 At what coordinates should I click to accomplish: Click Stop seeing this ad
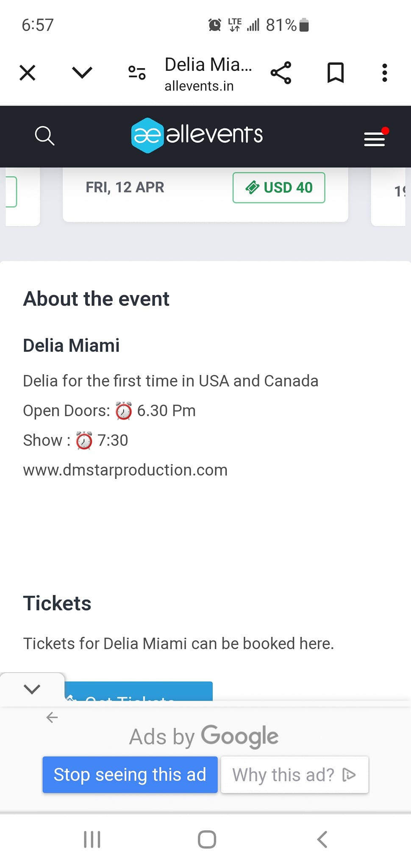(130, 775)
